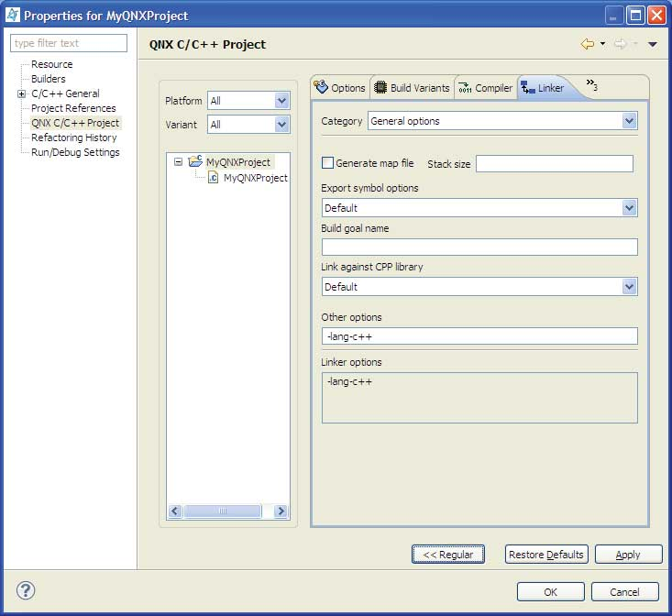Open the back history dropdown arrow
Viewport: 672px width, 616px height.
click(x=602, y=44)
